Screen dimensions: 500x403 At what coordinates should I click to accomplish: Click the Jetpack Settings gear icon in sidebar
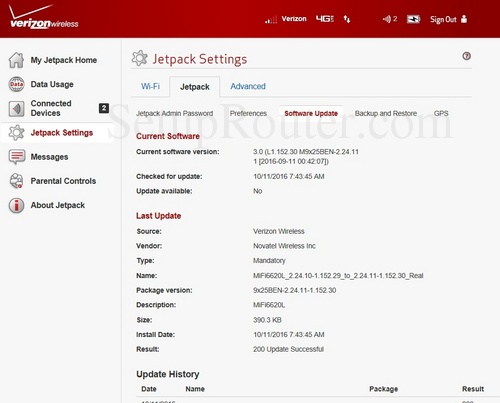tap(16, 133)
